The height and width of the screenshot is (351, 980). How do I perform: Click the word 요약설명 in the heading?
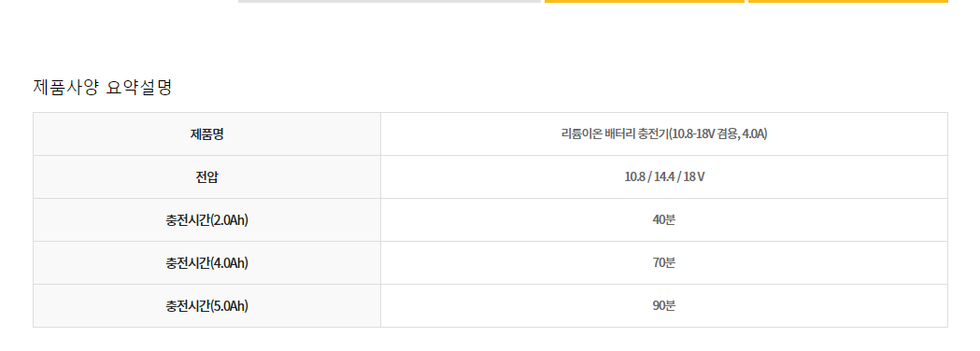tap(139, 88)
